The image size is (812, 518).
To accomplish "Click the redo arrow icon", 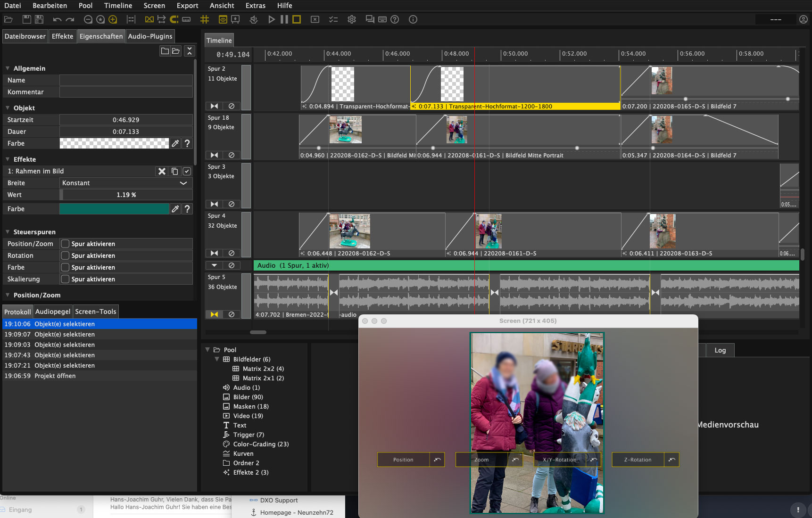I will (70, 19).
